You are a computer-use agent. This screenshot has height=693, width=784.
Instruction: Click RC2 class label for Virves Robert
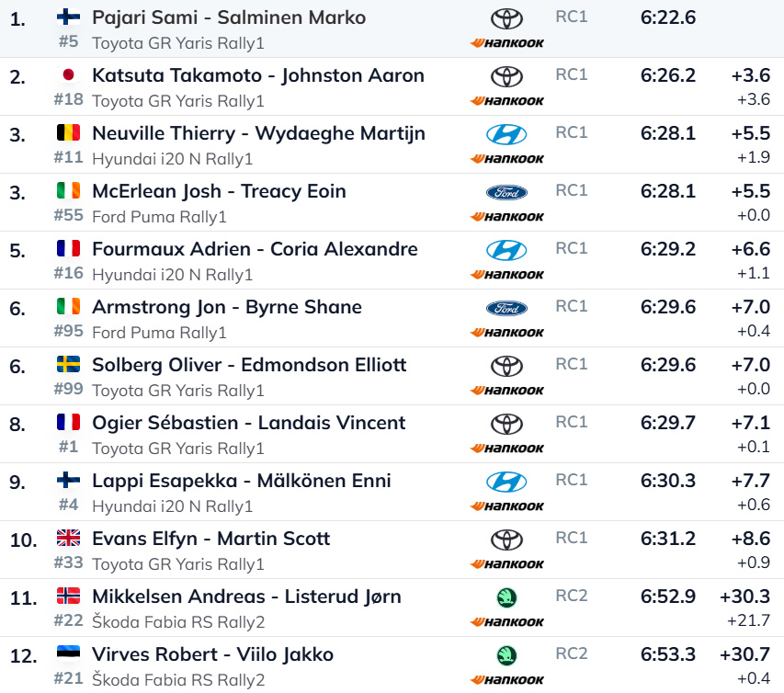pos(571,653)
